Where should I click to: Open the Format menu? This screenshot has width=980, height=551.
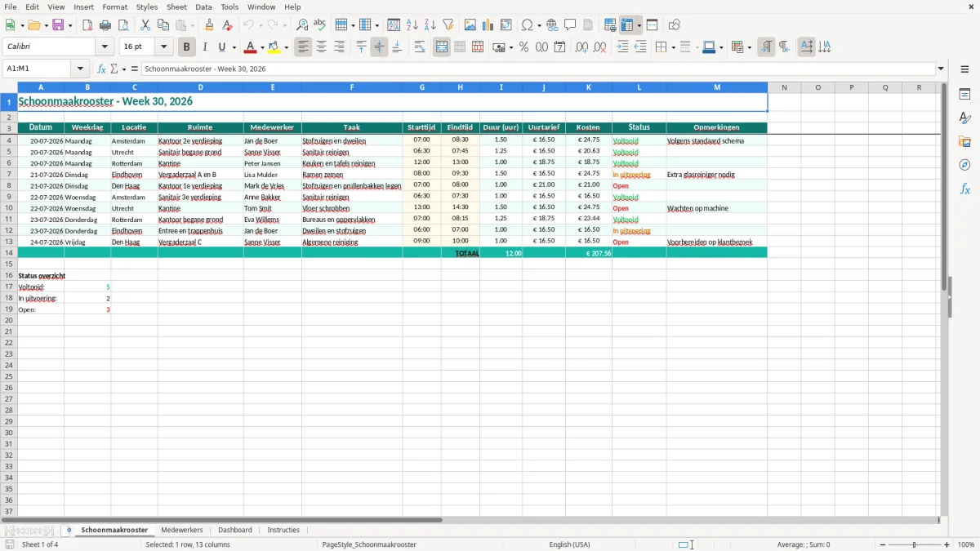point(115,7)
